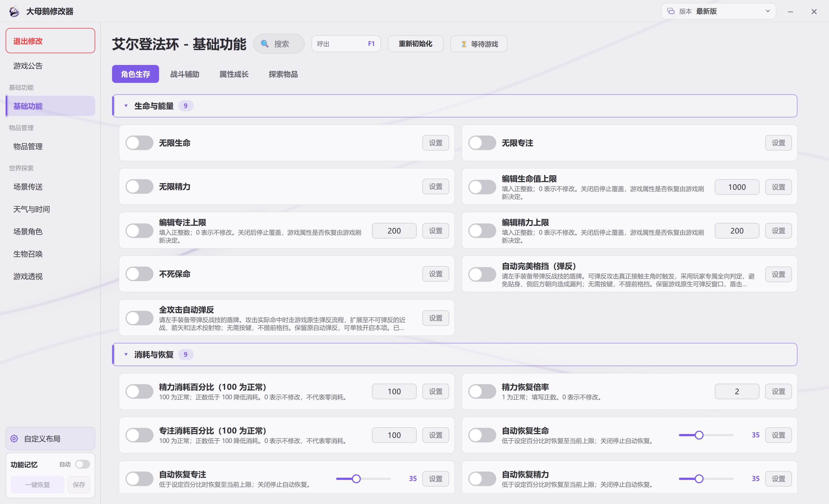Collapse the 消耗与恢复 section

click(126, 354)
